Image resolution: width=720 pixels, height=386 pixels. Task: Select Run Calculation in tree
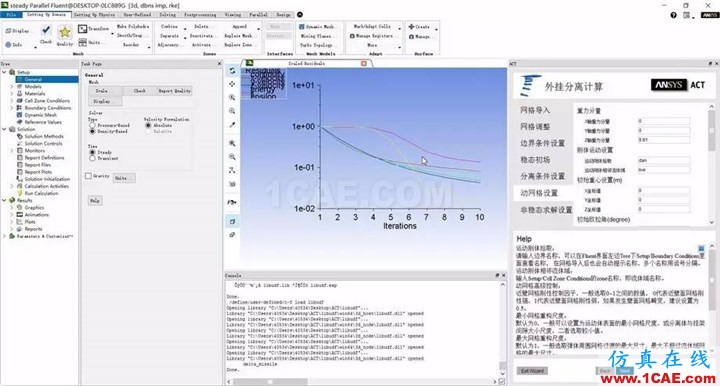pos(41,193)
